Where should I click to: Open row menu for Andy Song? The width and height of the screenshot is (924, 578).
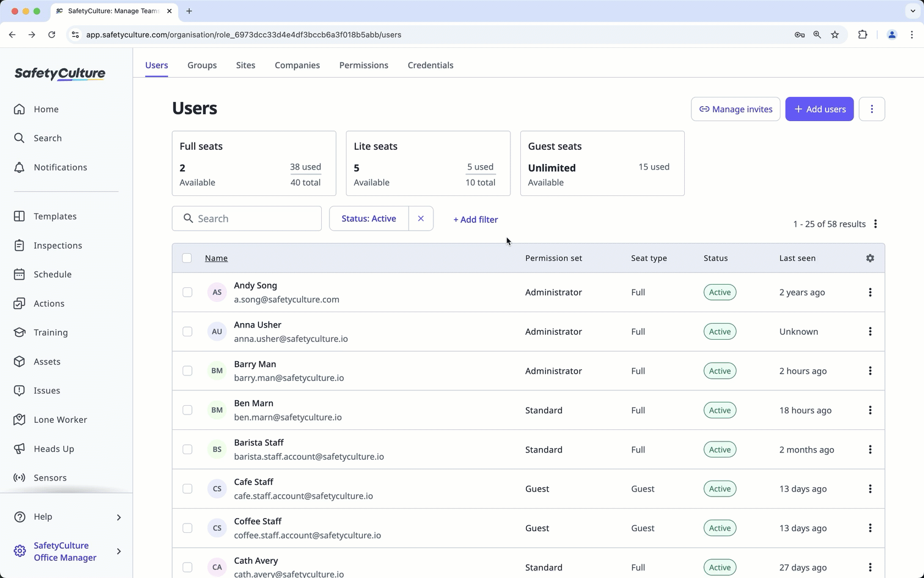point(870,292)
